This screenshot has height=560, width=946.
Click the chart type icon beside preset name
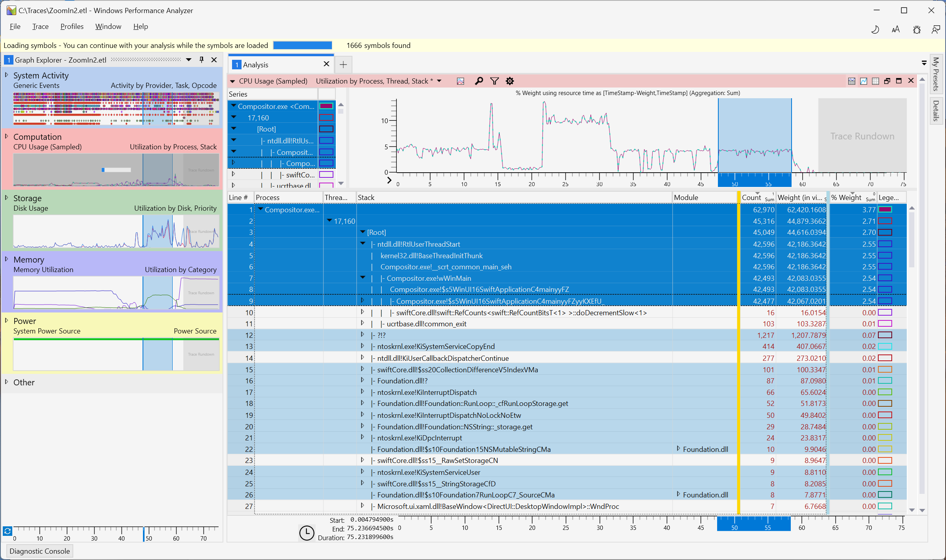[x=461, y=81]
